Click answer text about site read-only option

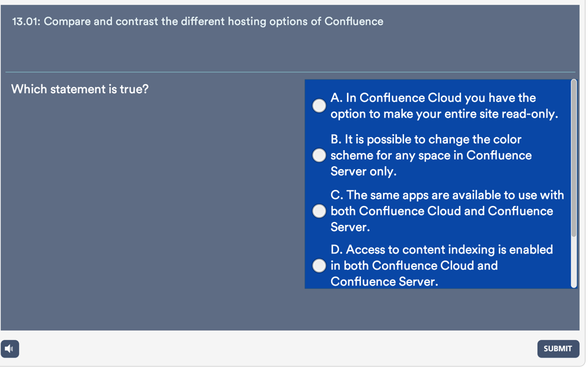click(444, 106)
